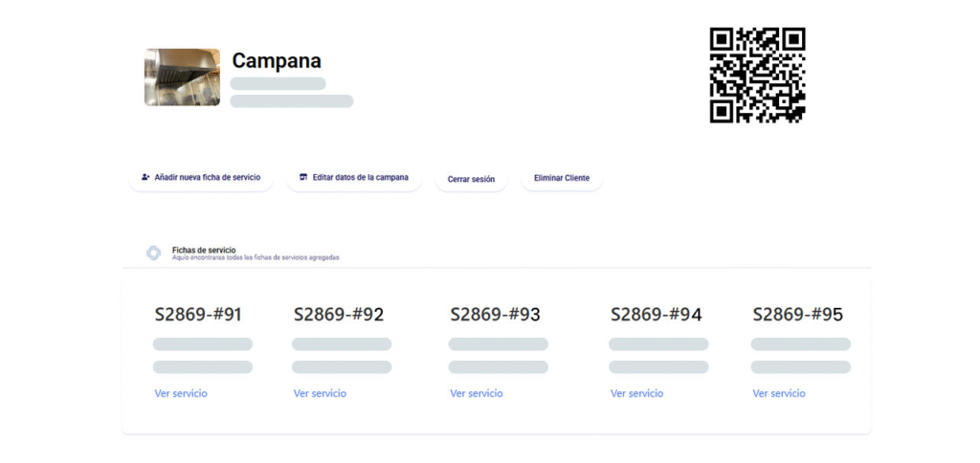Open the QR code image
980x463 pixels.
point(758,75)
